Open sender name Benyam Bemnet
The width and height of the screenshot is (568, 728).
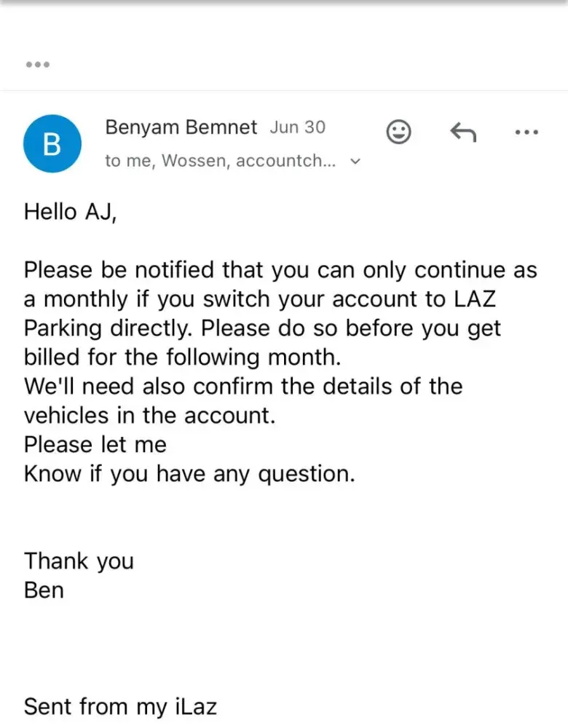click(181, 127)
